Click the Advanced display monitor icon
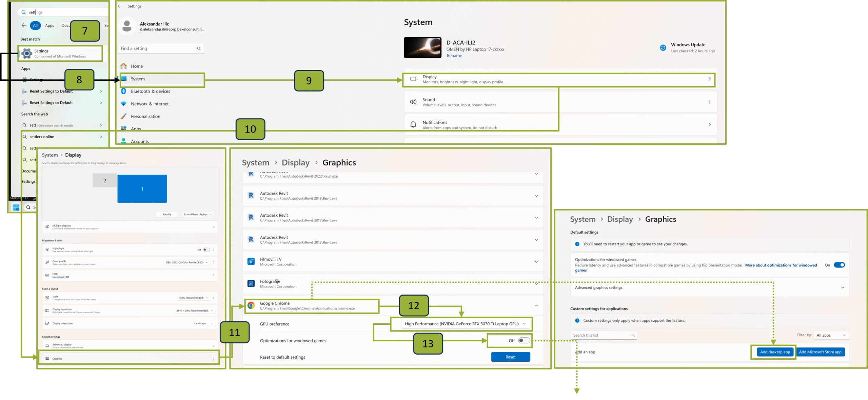This screenshot has height=400, width=868. [x=47, y=346]
